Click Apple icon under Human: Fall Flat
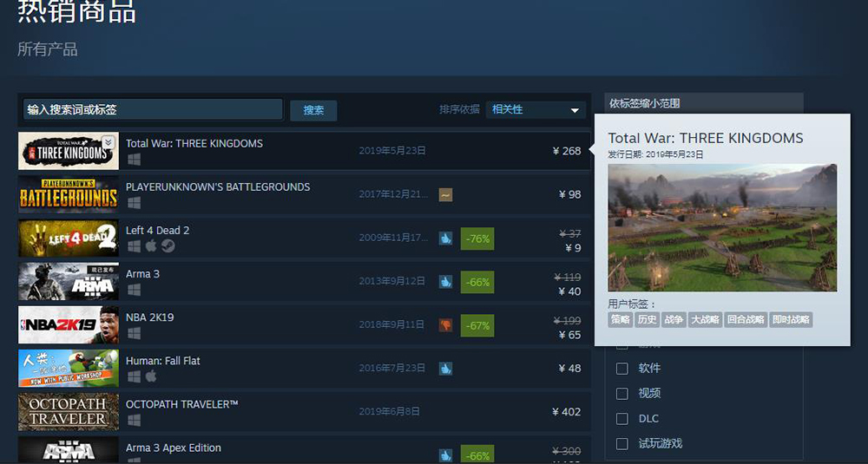The image size is (868, 464). point(151,376)
